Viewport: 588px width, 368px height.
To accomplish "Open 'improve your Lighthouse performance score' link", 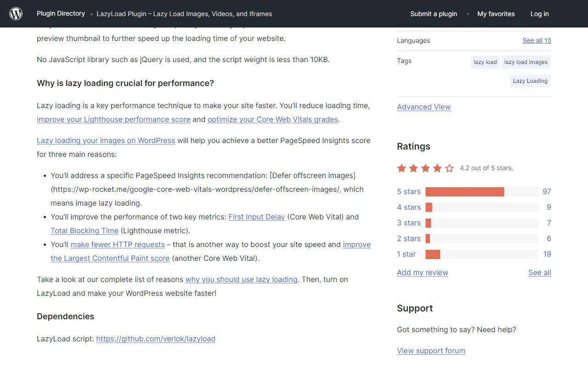I will click(113, 119).
